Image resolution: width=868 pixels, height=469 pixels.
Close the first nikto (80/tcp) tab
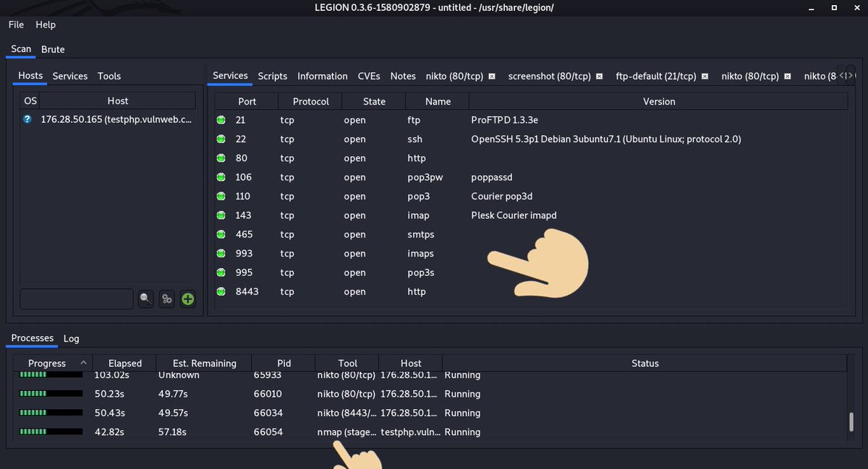pyautogui.click(x=492, y=76)
